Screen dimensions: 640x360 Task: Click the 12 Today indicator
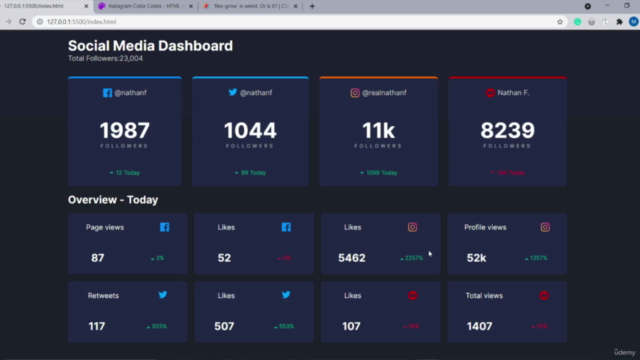click(x=125, y=173)
